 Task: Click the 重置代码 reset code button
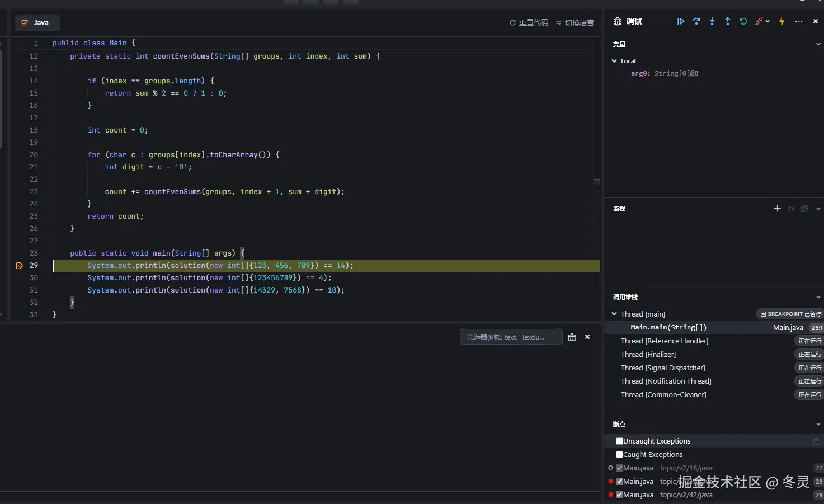(x=529, y=23)
